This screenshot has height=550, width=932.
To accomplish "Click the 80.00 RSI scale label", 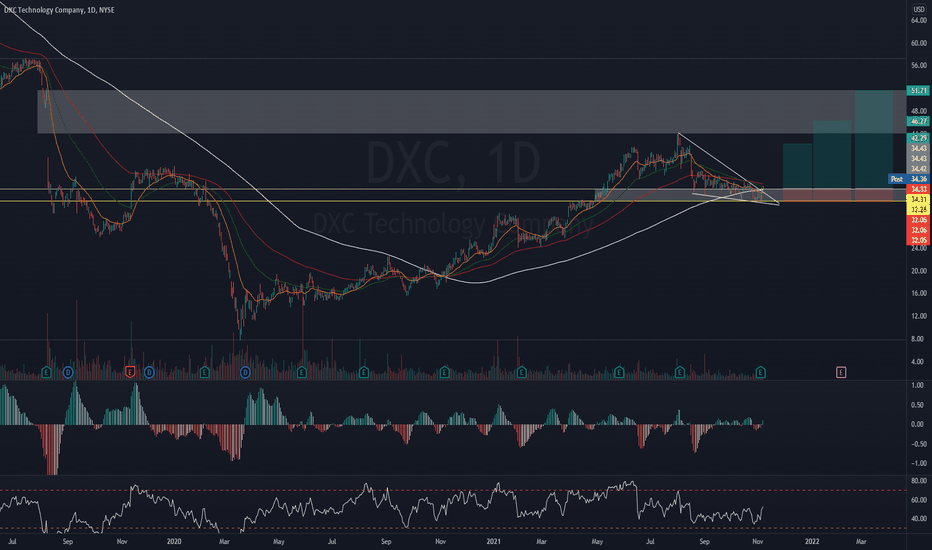I will point(918,480).
